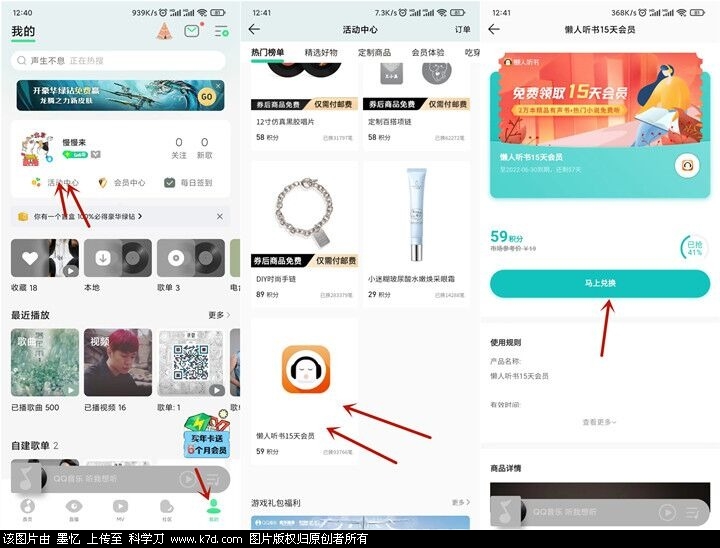Image resolution: width=720 pixels, height=548 pixels.
Task: Switch to the 我的 profile bottom tab
Action: [214, 510]
